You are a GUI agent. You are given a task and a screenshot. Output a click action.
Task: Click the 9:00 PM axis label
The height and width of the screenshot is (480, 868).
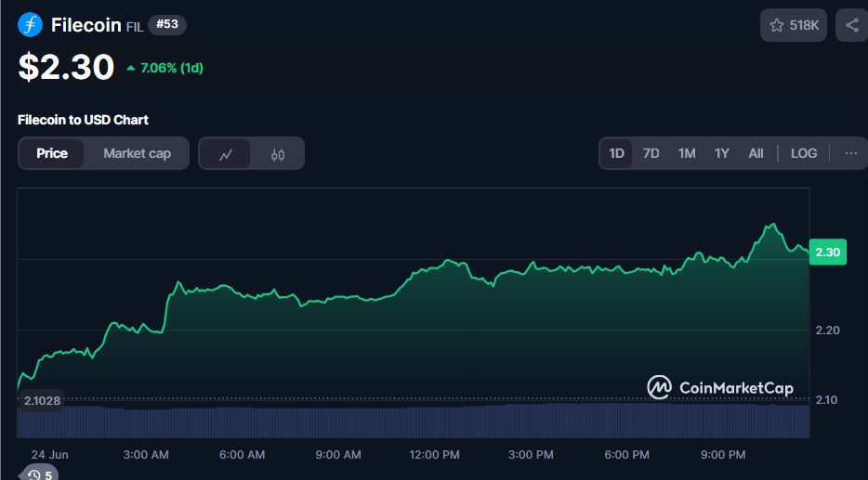(723, 455)
